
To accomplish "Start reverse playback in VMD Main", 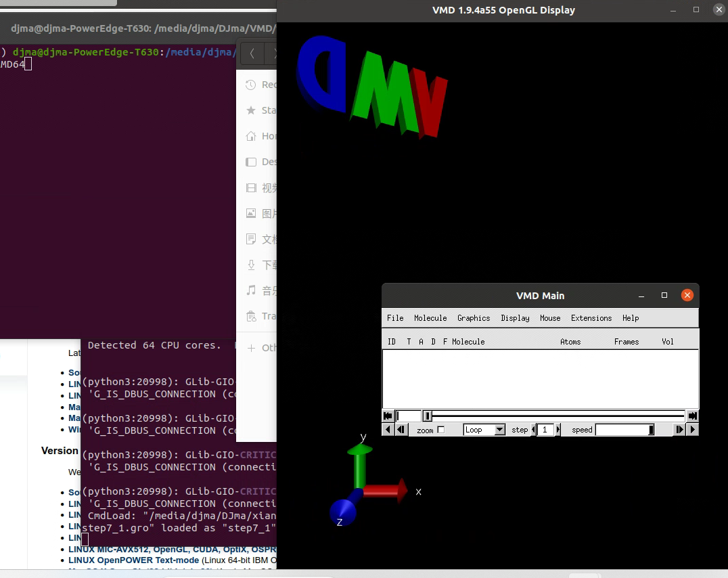I will (x=387, y=429).
